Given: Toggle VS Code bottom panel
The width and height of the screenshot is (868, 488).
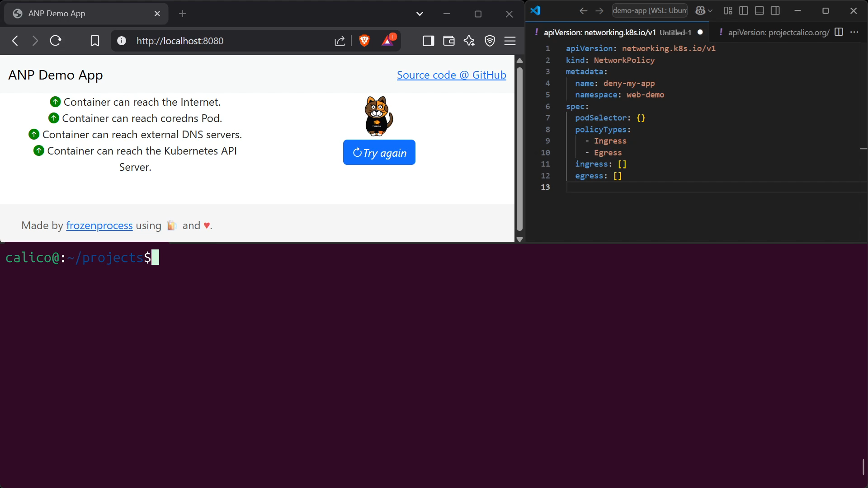Looking at the screenshot, I should (x=759, y=11).
